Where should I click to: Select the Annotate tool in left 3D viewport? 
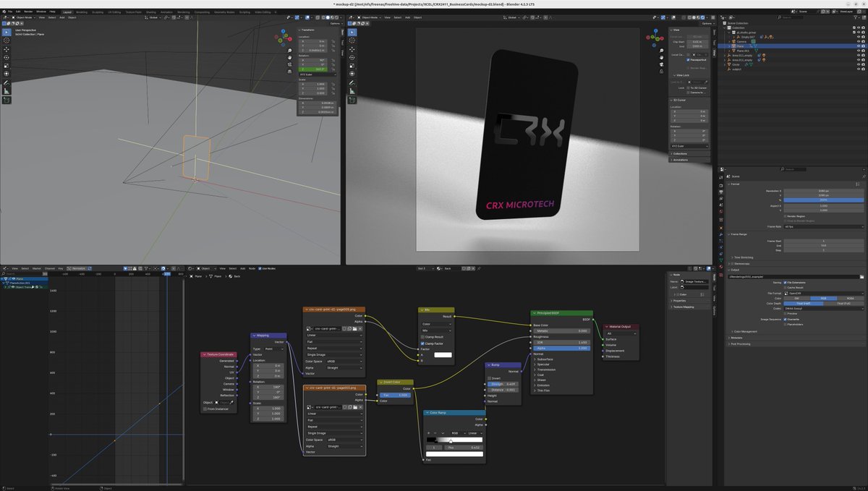[6, 83]
